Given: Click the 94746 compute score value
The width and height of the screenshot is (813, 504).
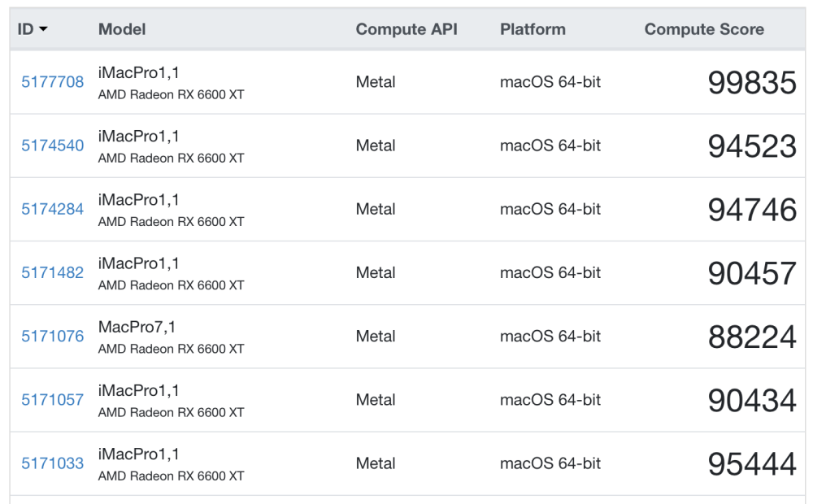Looking at the screenshot, I should [x=752, y=210].
